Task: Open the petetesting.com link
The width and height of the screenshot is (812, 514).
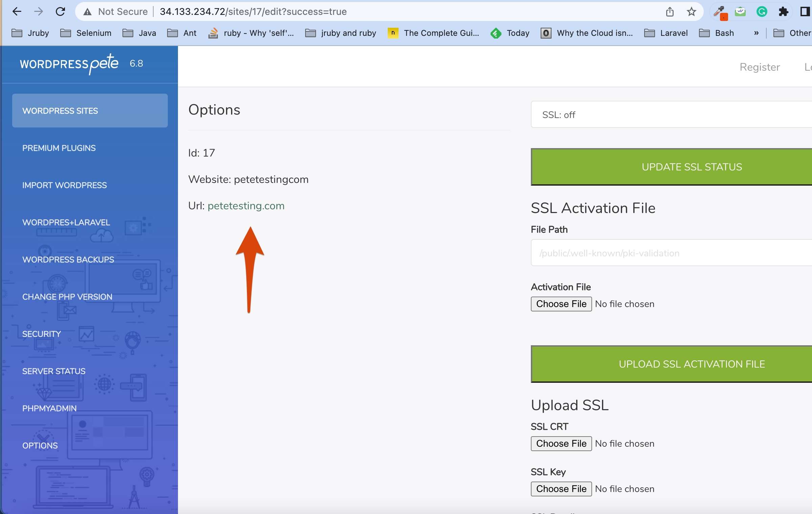Action: (246, 206)
